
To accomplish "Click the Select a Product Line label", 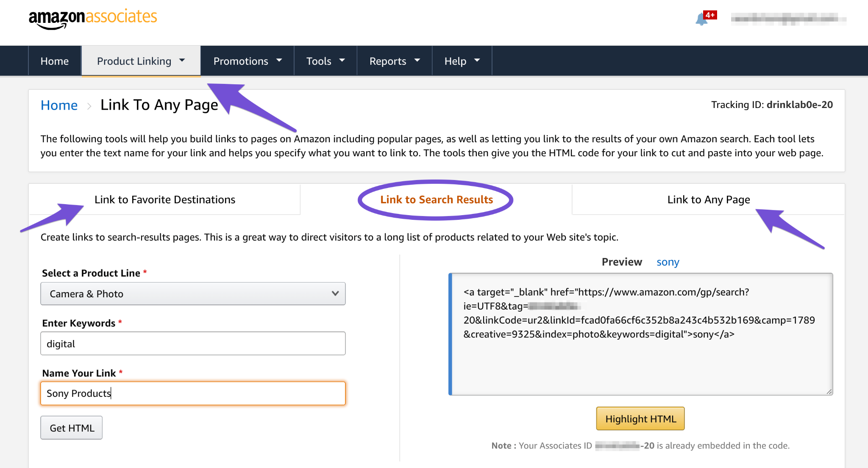I will [91, 273].
